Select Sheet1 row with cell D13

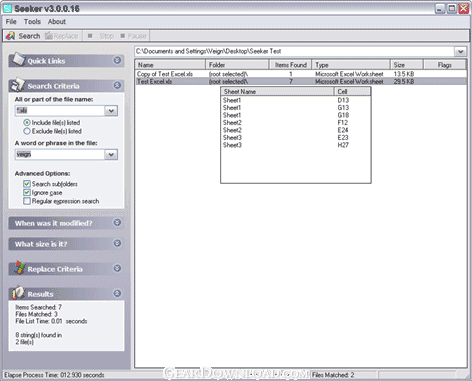[296, 100]
